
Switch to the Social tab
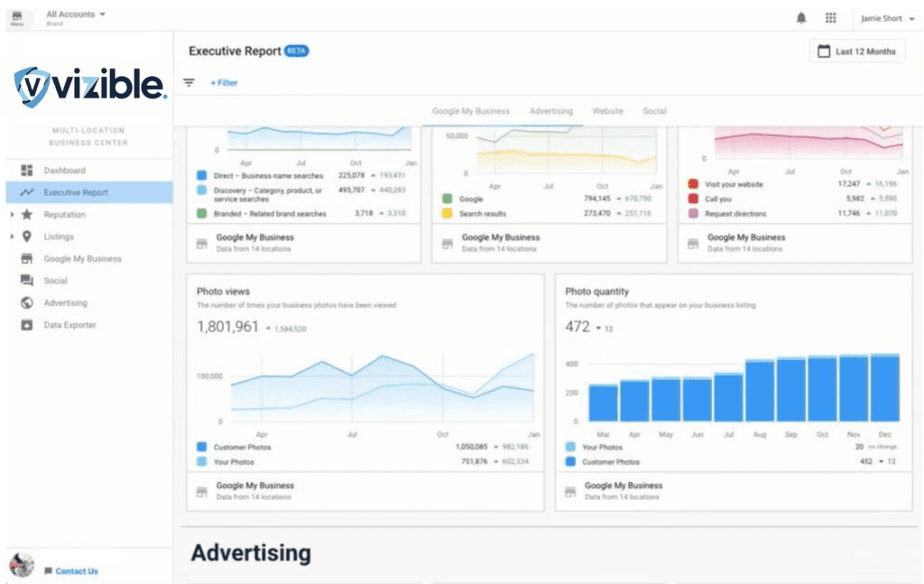tap(654, 111)
